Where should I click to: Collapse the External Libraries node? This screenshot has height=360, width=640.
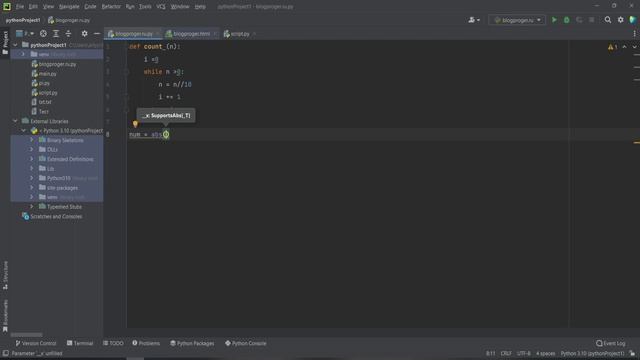(x=16, y=121)
